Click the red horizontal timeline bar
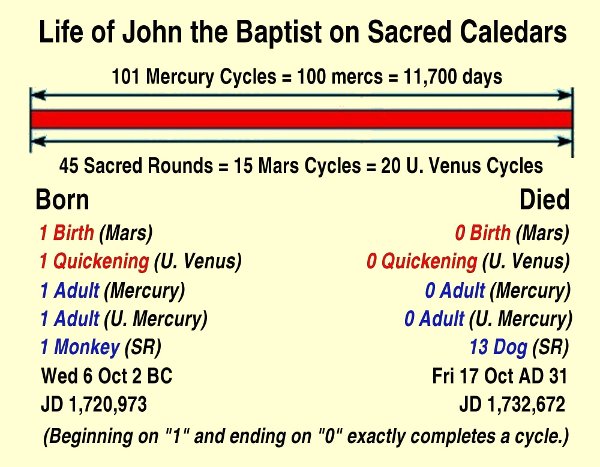 (x=301, y=119)
